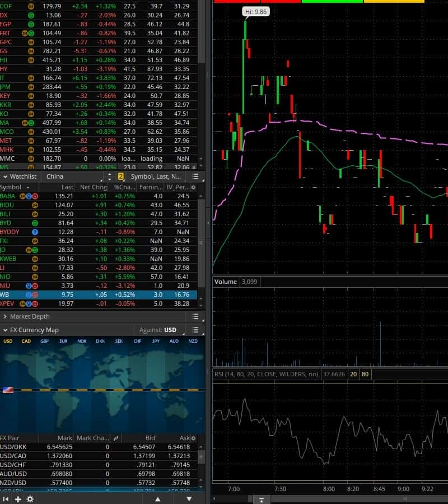Click the watchlist column customize gear
The image size is (448, 504).
tap(193, 187)
